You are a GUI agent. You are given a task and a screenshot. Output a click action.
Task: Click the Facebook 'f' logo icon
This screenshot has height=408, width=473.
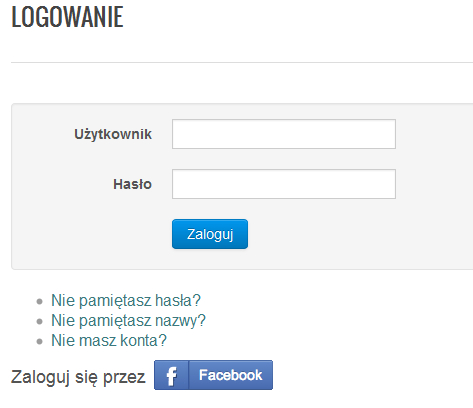pyautogui.click(x=171, y=375)
